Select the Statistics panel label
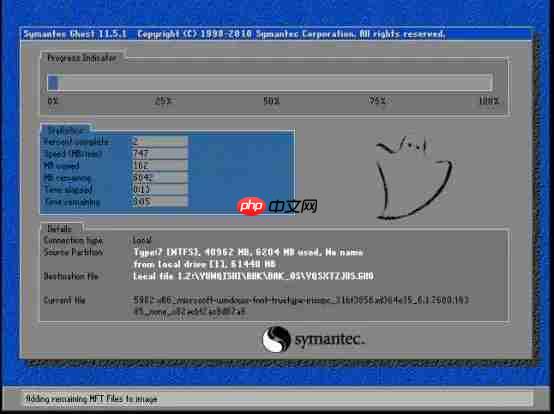The width and height of the screenshot is (554, 414). click(67, 130)
